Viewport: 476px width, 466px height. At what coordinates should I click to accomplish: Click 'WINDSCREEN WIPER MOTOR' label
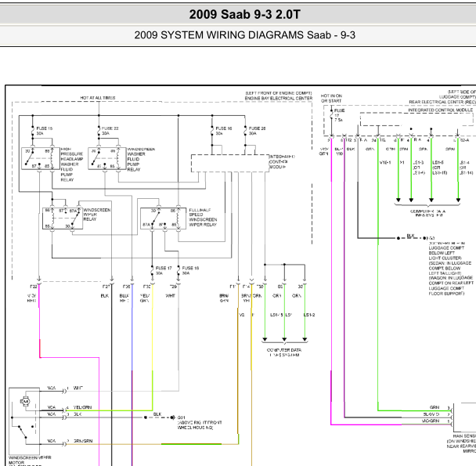click(30, 460)
